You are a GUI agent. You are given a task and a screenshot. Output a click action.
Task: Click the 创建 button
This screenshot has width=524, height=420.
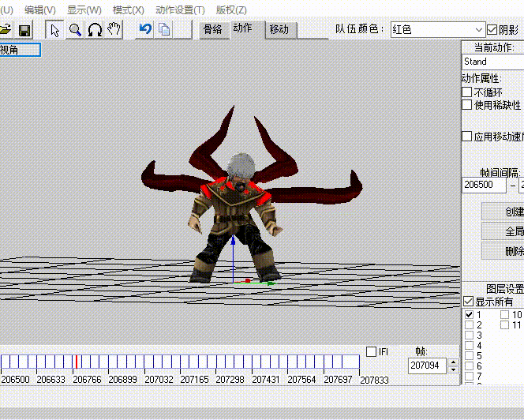pos(503,212)
